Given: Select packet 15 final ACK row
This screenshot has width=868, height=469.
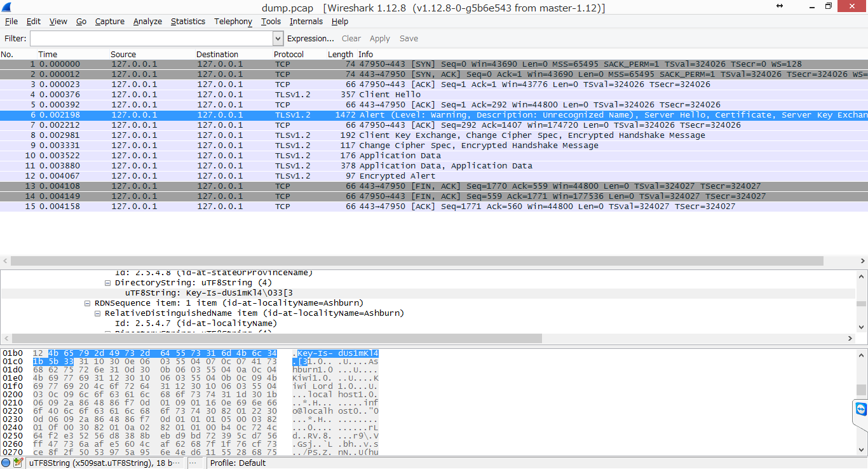Looking at the screenshot, I should (x=434, y=207).
